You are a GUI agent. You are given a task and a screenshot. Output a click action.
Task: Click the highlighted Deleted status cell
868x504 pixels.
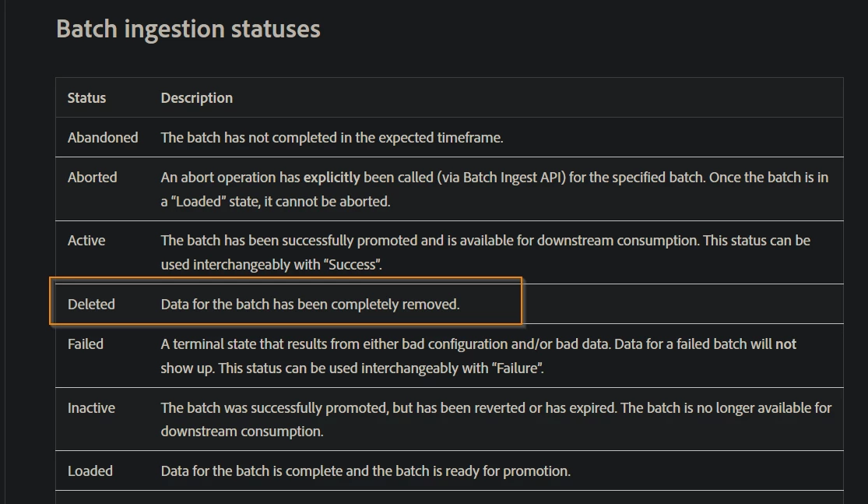(91, 305)
